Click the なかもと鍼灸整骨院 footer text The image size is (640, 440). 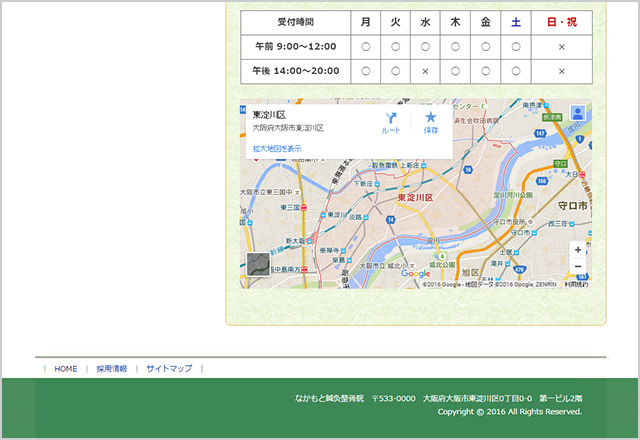coord(329,398)
